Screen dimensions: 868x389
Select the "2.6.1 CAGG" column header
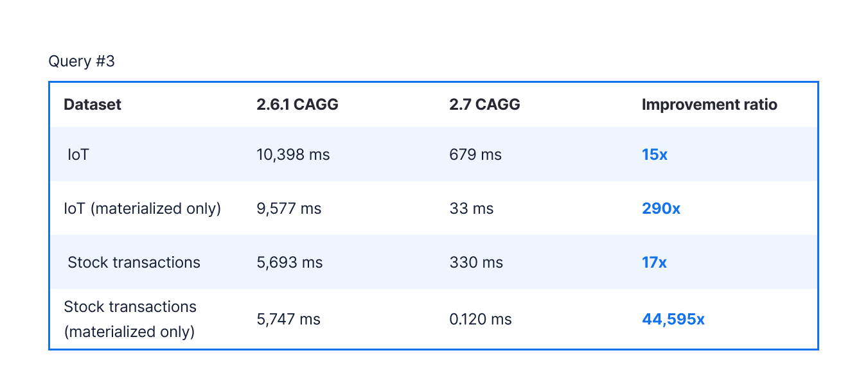tap(297, 105)
